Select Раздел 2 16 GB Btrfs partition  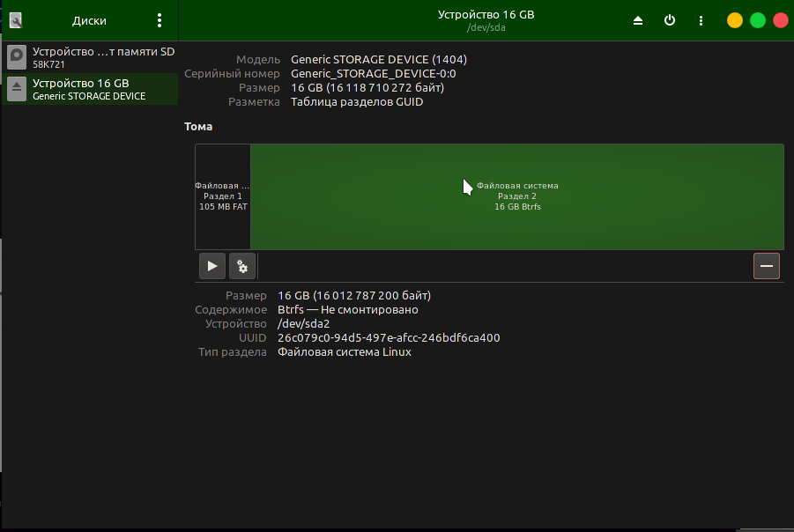pos(517,196)
